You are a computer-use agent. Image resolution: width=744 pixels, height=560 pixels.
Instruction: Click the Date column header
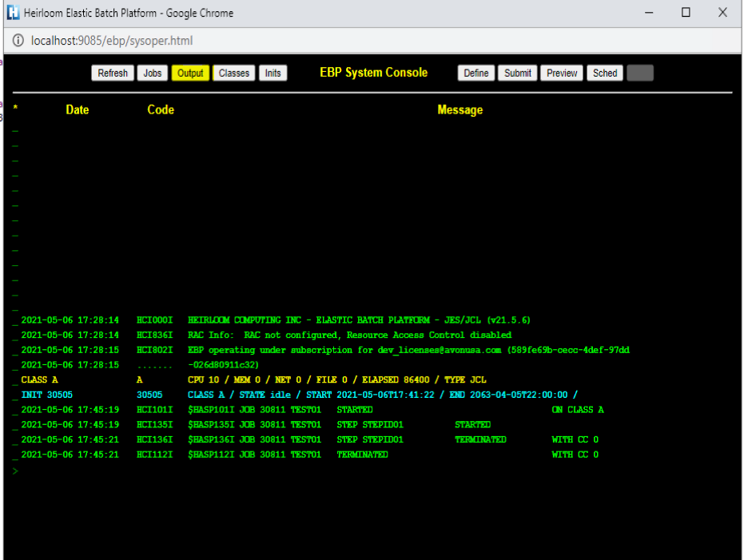[x=78, y=110]
